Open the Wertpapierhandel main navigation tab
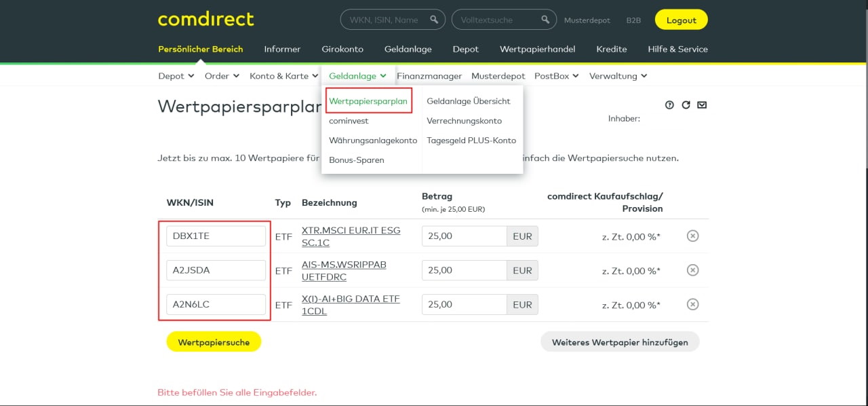868x406 pixels. [x=537, y=49]
